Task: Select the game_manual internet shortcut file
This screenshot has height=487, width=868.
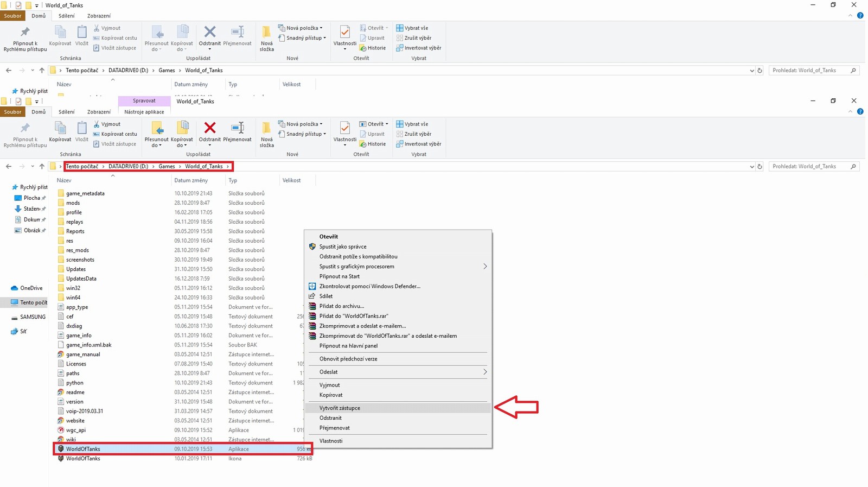Action: point(83,355)
